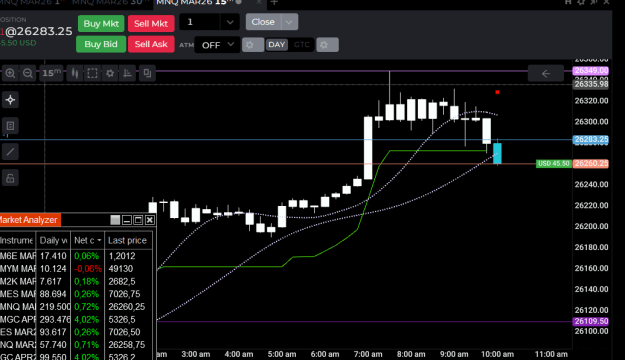625x360 pixels.
Task: Open the indicators icon in chart toolbar
Action: (128, 73)
